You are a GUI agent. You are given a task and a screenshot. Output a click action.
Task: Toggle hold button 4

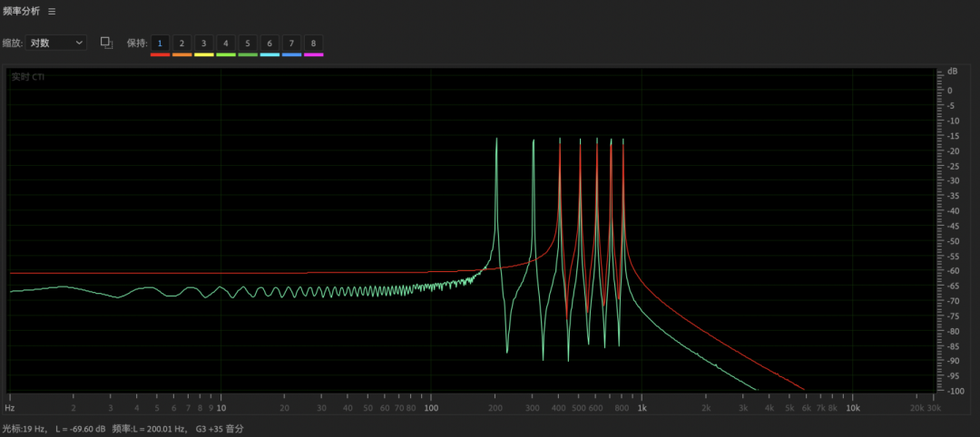pos(226,44)
